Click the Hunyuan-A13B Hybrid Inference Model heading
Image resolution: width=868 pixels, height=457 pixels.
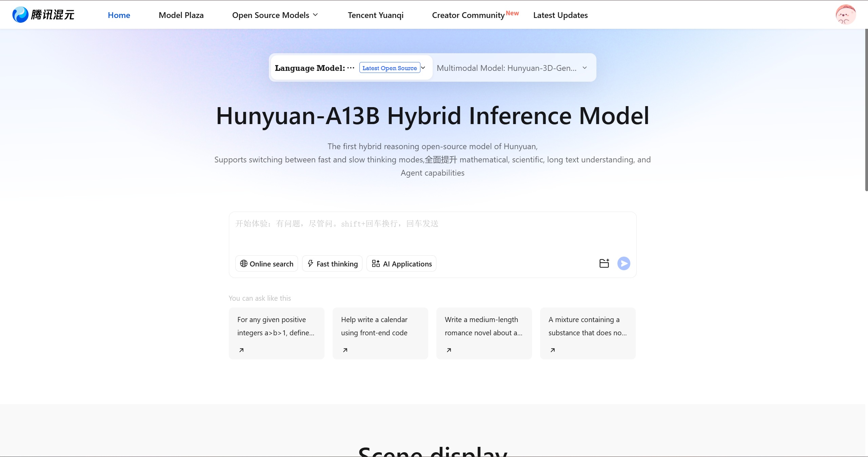(433, 116)
